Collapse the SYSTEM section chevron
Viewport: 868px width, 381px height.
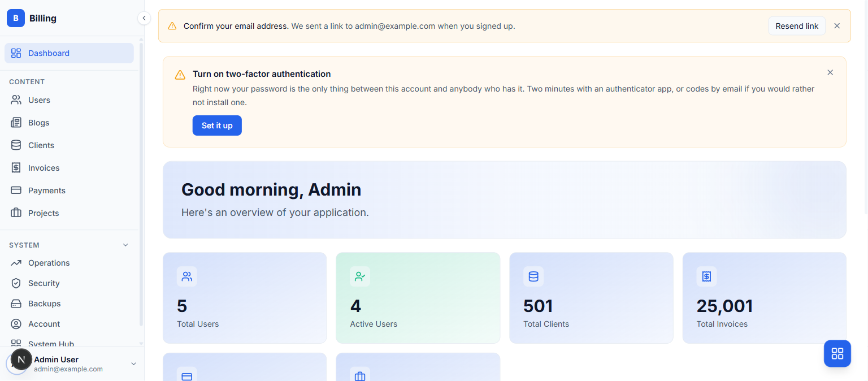(125, 245)
